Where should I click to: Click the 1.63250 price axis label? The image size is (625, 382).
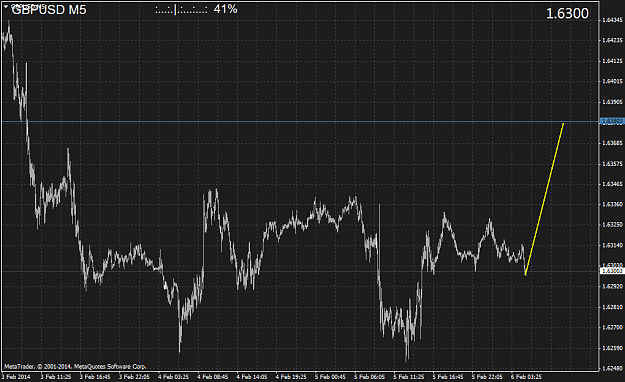click(612, 225)
